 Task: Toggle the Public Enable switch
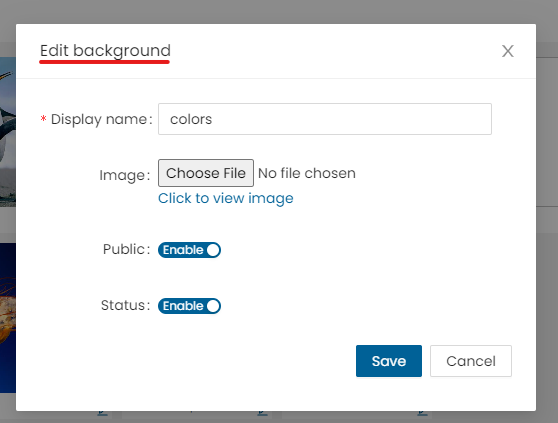click(189, 250)
